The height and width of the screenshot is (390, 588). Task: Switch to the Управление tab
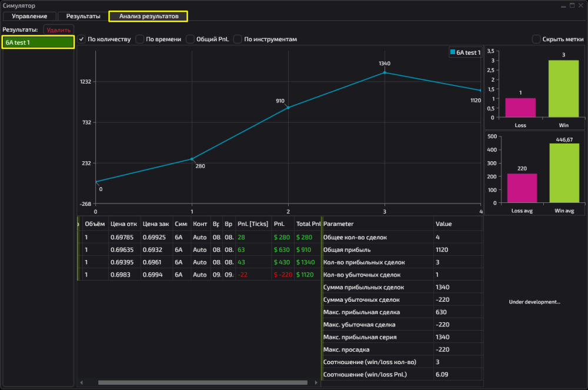pos(29,16)
